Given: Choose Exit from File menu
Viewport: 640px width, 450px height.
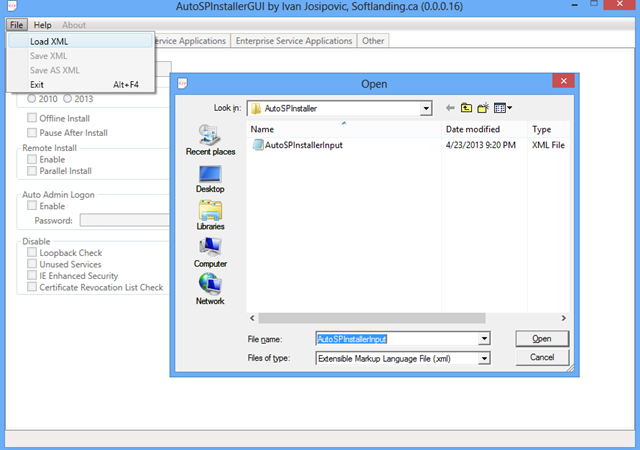Looking at the screenshot, I should [x=80, y=85].
